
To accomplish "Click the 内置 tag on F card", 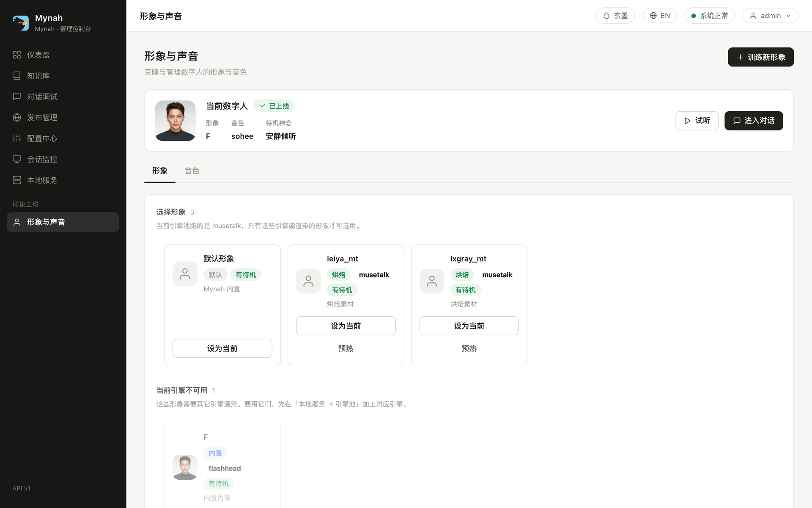I will pos(215,453).
